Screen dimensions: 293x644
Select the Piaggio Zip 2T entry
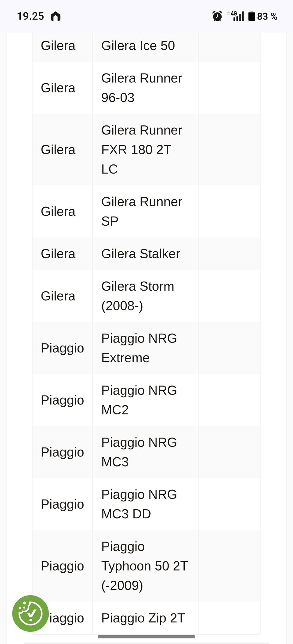[143, 618]
